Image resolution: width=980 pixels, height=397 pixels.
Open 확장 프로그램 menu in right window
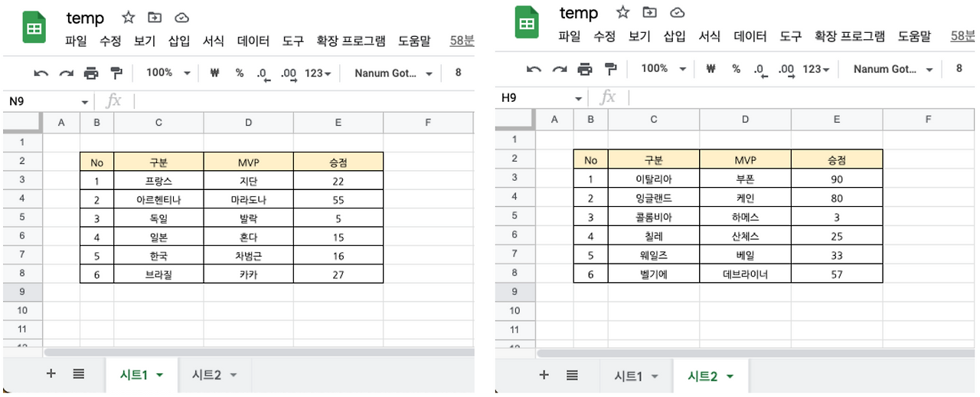pos(850,36)
